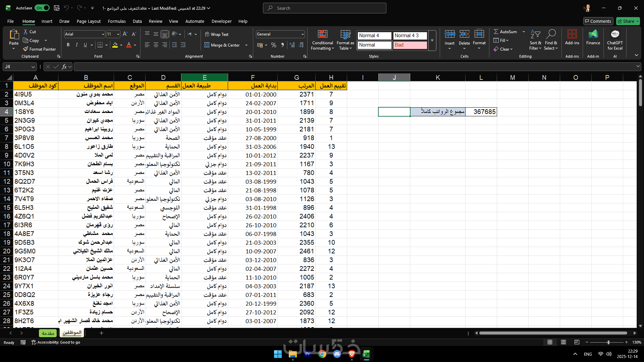This screenshot has height=362, width=644.
Task: Toggle the AutoSave switch
Action: pos(43,8)
